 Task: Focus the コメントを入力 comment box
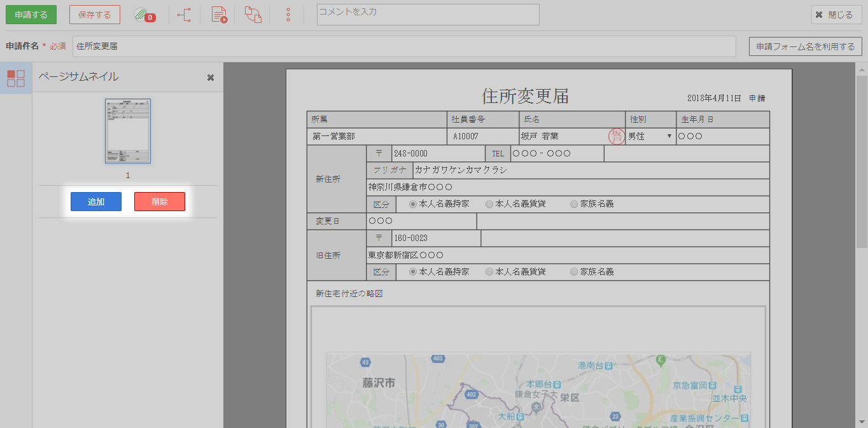coord(428,15)
